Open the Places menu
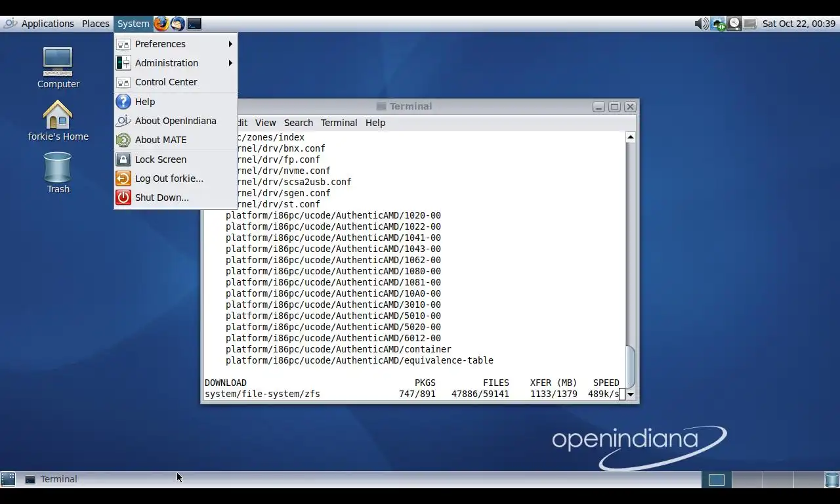 96,24
